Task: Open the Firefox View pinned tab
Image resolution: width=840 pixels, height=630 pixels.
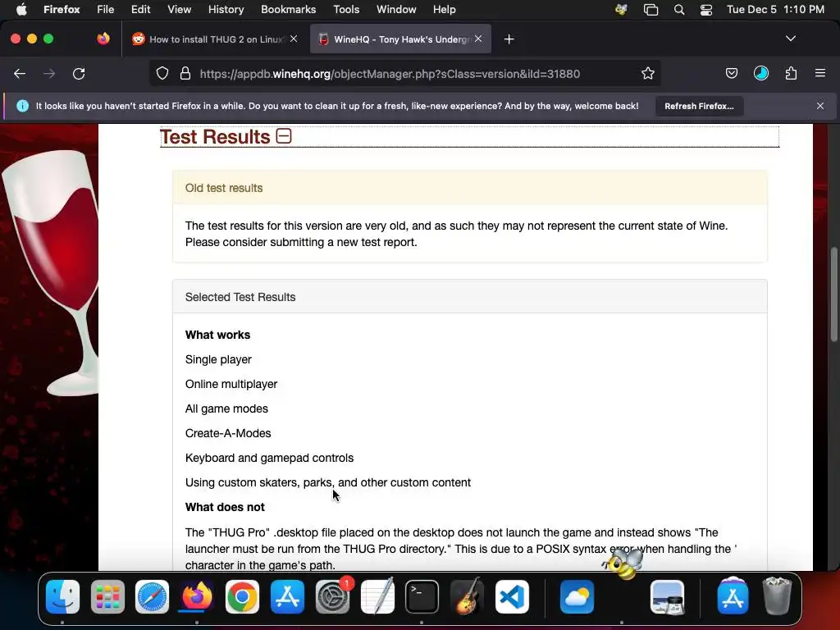Action: click(x=103, y=39)
